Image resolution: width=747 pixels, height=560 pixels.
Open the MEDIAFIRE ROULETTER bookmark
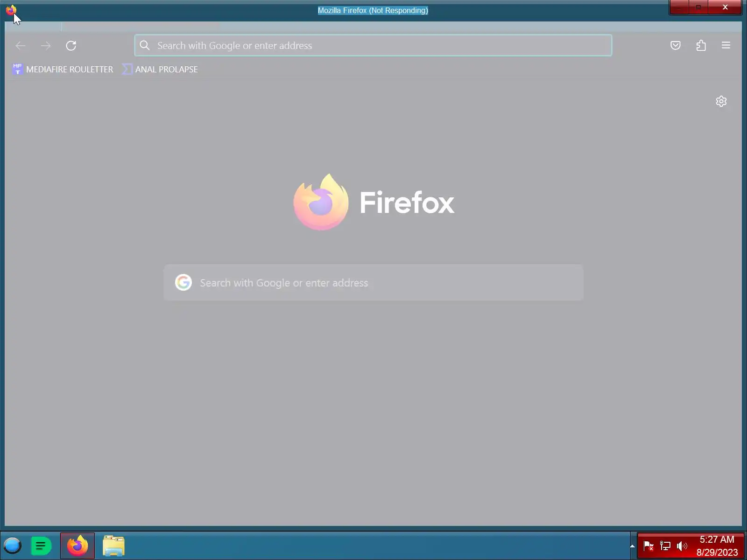point(63,70)
